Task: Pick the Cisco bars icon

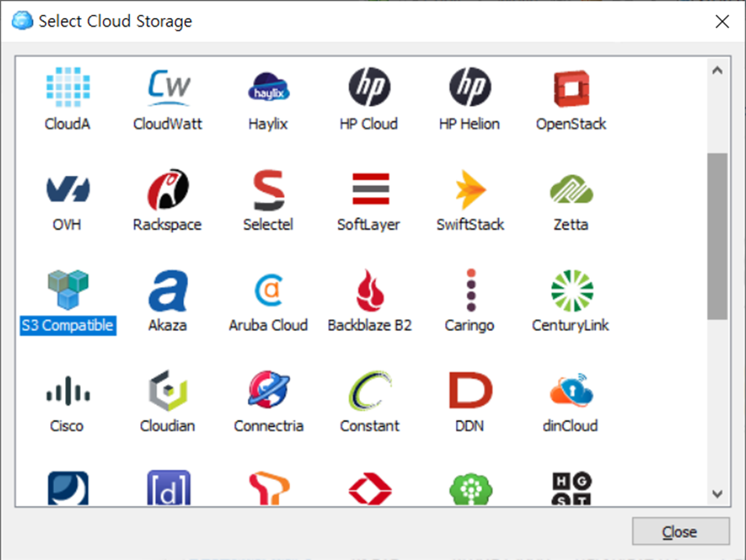Action: (68, 391)
